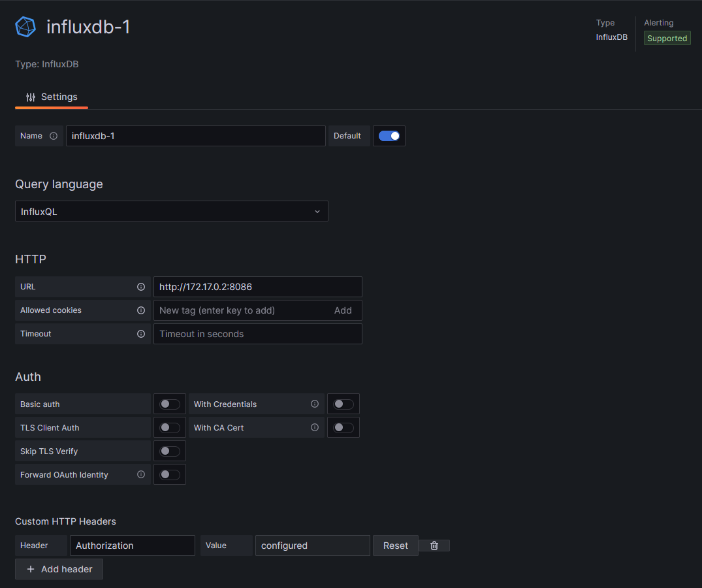
Task: Click the Query language section heading
Action: tap(59, 184)
